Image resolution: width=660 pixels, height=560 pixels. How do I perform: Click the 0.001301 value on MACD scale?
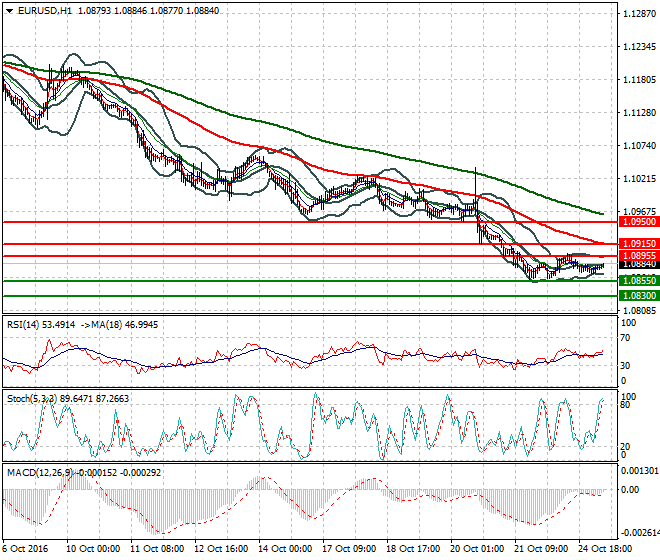tap(638, 469)
